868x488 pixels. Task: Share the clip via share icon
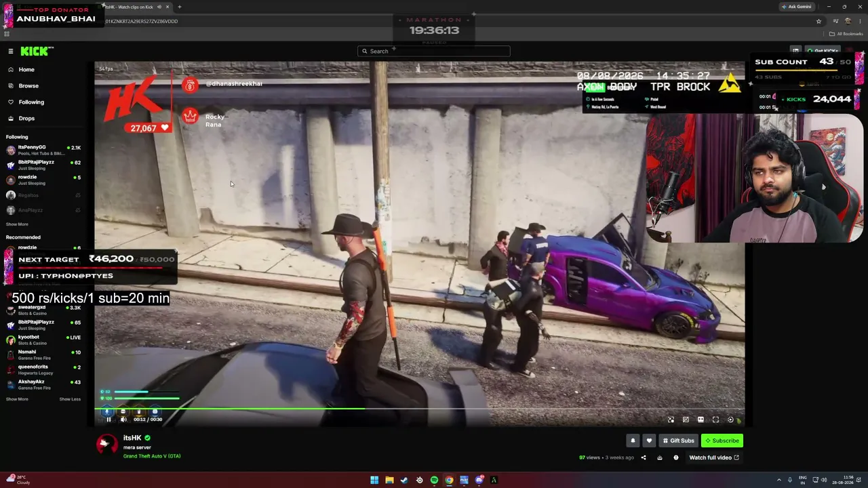pos(644,457)
